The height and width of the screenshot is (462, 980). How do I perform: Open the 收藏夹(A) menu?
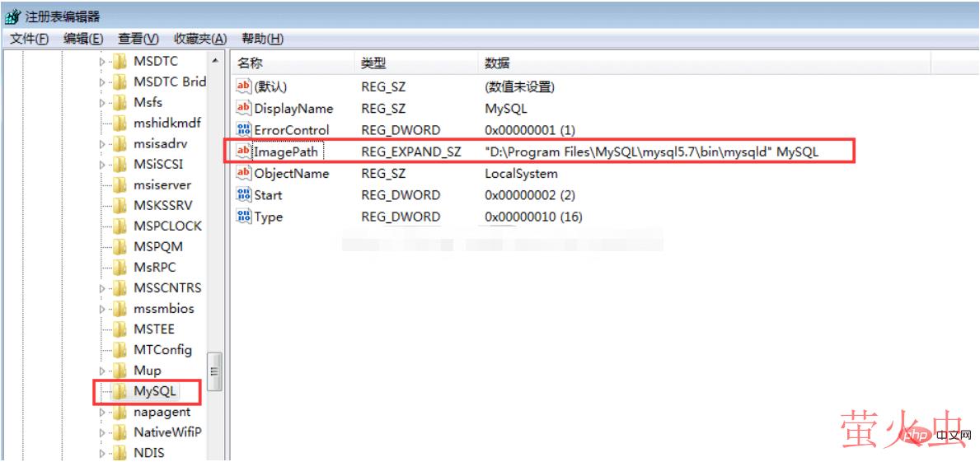(200, 39)
